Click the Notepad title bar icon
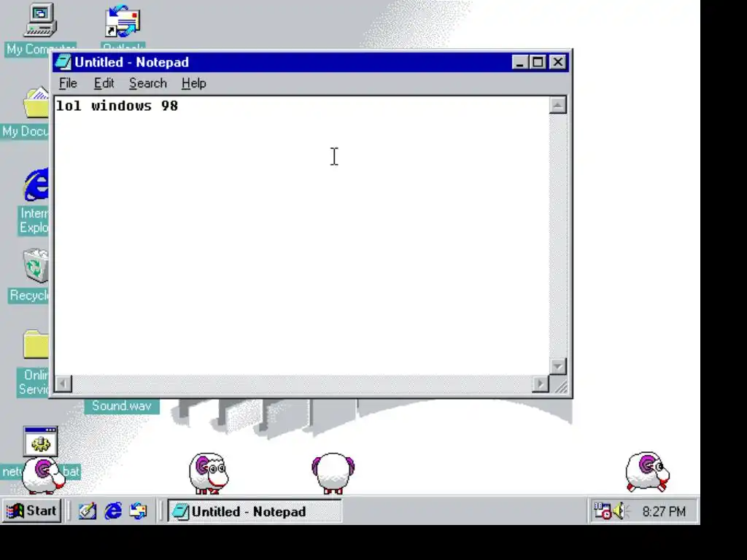Viewport: 747px width, 560px height. 63,62
